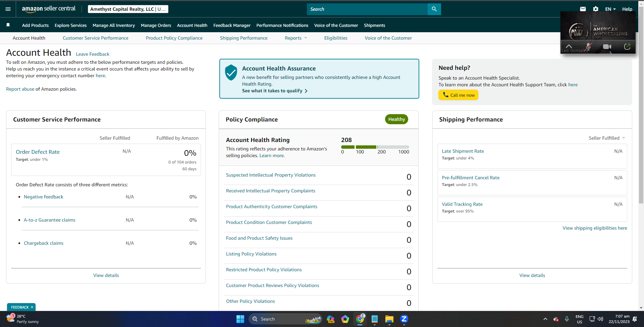Open the weather widget on taskbar
Screen dimensions: 644x327
(22, 319)
